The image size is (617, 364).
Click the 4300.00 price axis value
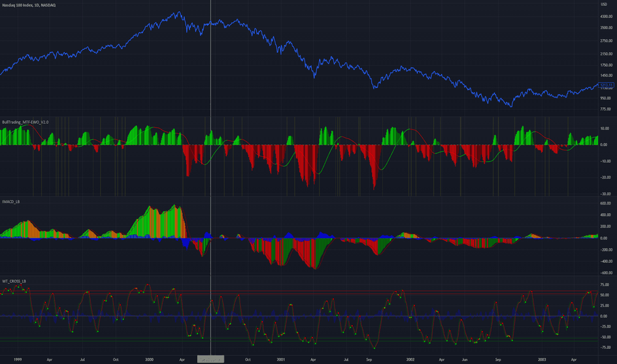tap(606, 17)
